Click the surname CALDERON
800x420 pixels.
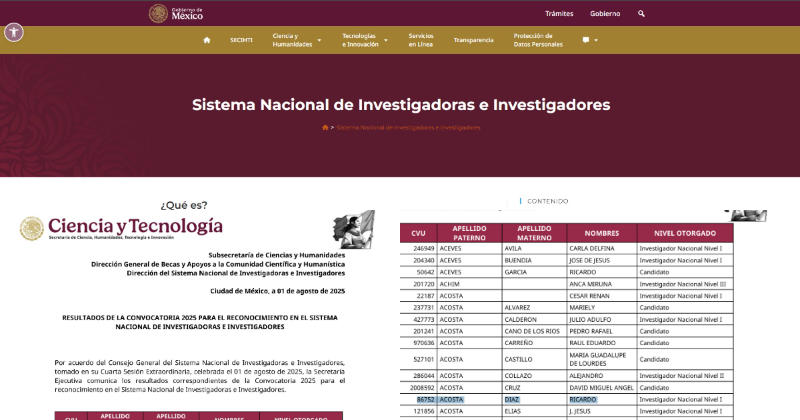click(x=520, y=319)
